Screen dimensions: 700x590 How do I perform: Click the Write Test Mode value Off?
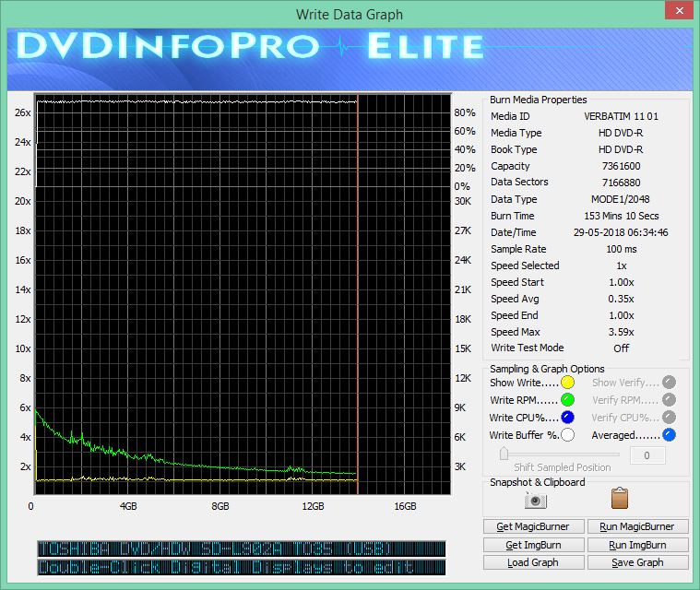[621, 348]
